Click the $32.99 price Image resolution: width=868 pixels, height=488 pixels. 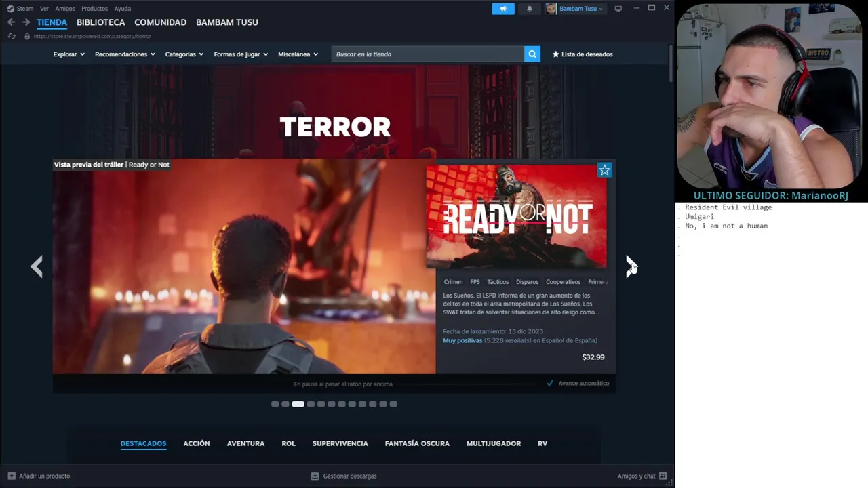coord(593,357)
